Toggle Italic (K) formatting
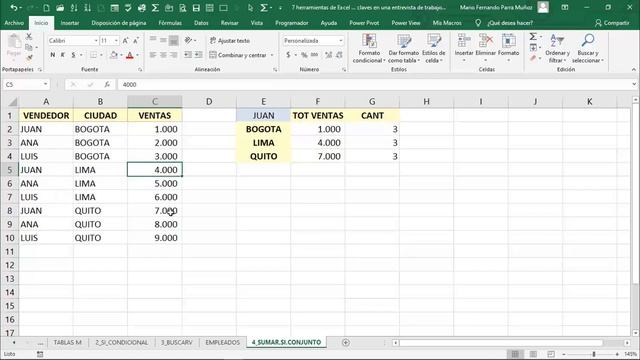 click(62, 55)
